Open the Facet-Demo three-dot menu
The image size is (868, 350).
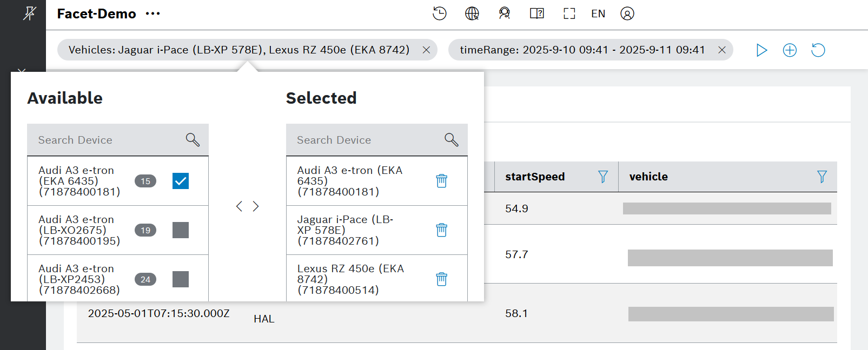pyautogui.click(x=153, y=14)
